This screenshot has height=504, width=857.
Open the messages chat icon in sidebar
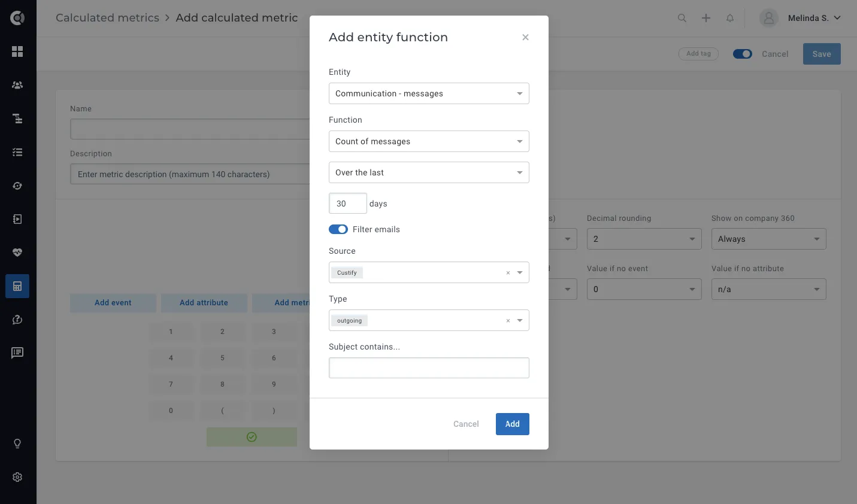(17, 353)
